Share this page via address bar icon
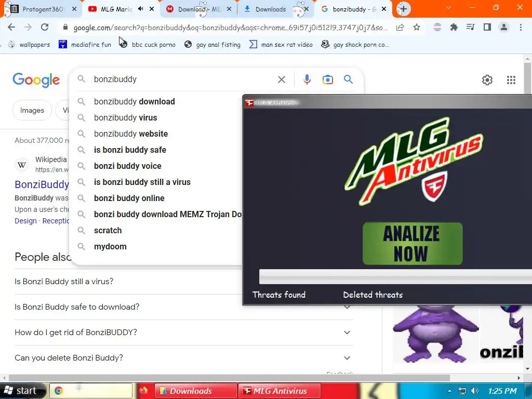The image size is (532, 399). click(x=400, y=27)
